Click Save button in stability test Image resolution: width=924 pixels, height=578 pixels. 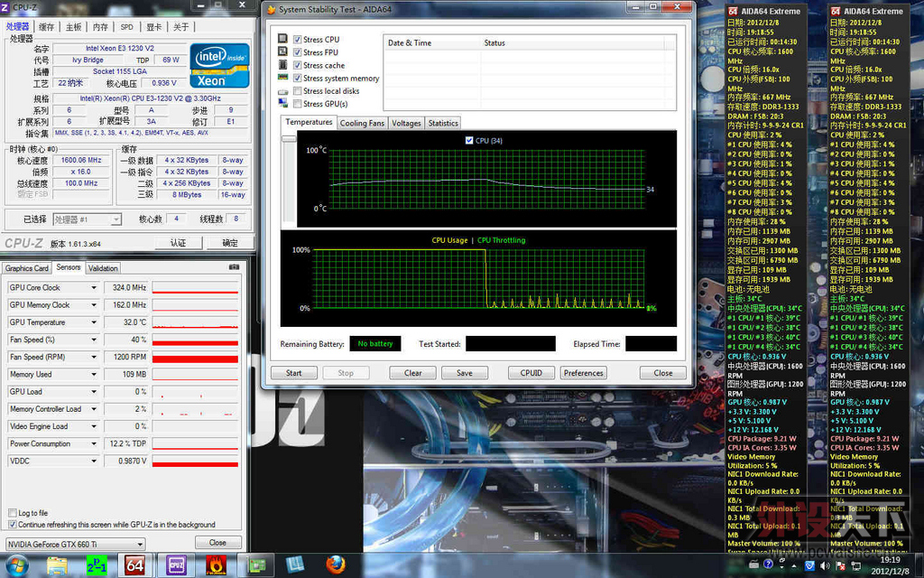pos(465,373)
